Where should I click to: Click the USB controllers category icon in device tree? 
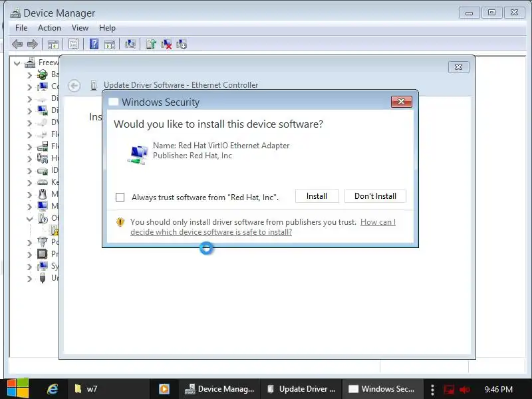point(43,278)
